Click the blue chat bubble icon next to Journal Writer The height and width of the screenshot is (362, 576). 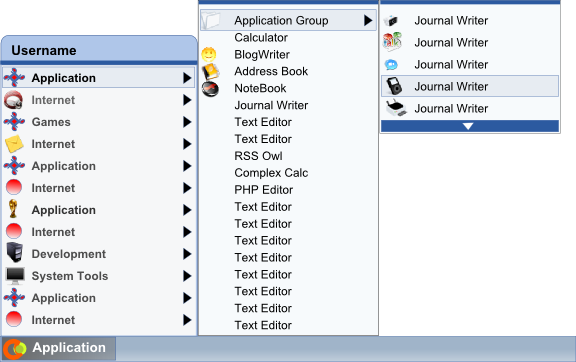pyautogui.click(x=391, y=65)
